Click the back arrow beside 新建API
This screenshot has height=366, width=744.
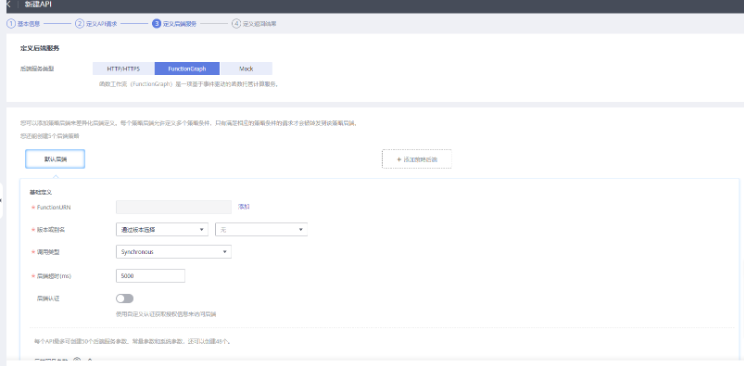(x=7, y=4)
